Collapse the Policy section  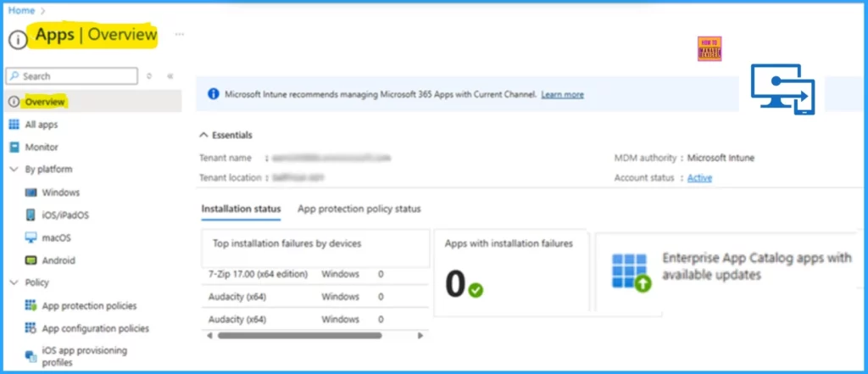pos(14,282)
